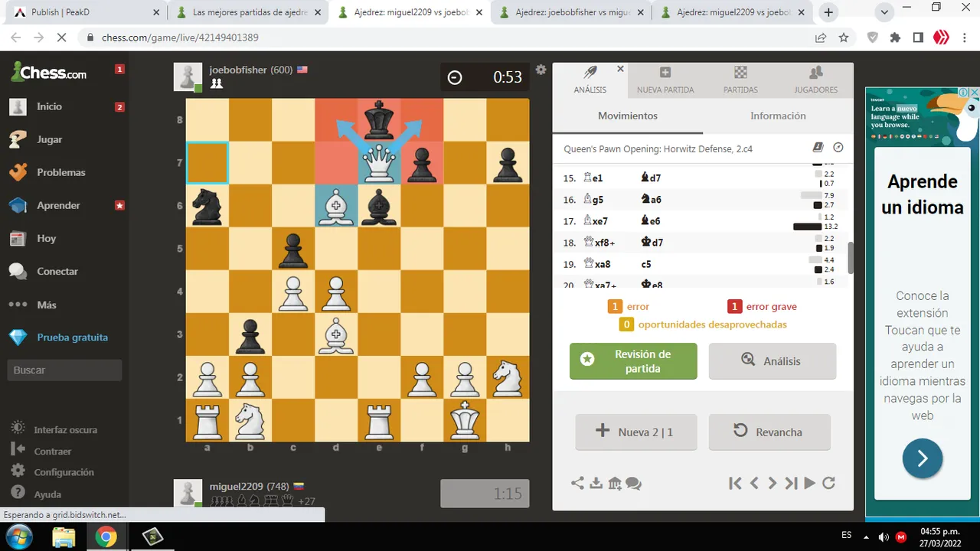Toggle Interfaz oscura dark mode
This screenshot has height=551, width=980.
pos(65,429)
